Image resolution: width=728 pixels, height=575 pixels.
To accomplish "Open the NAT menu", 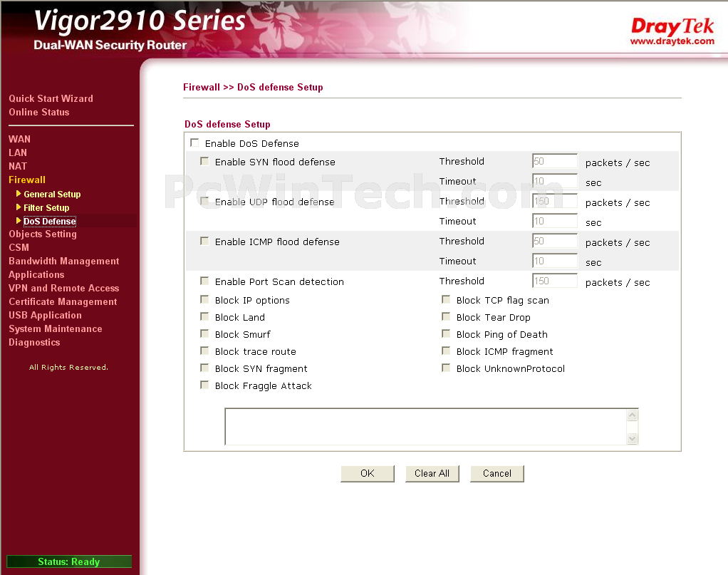I will (18, 166).
